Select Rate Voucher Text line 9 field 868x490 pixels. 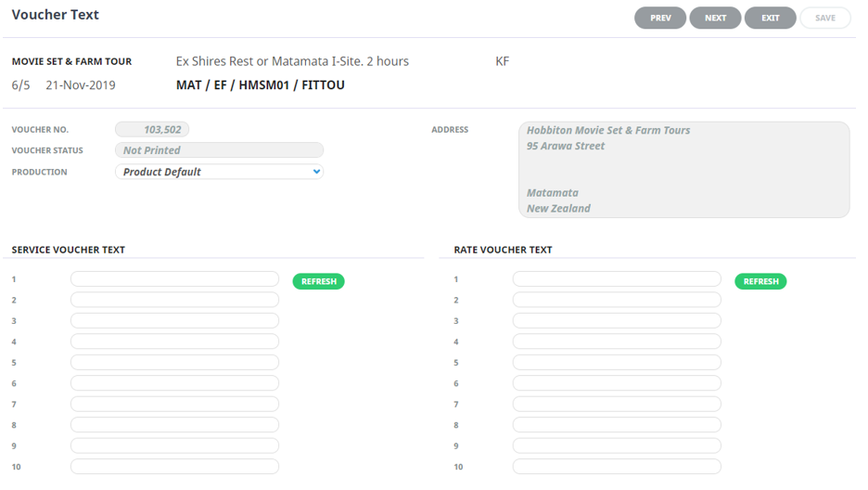coord(617,446)
